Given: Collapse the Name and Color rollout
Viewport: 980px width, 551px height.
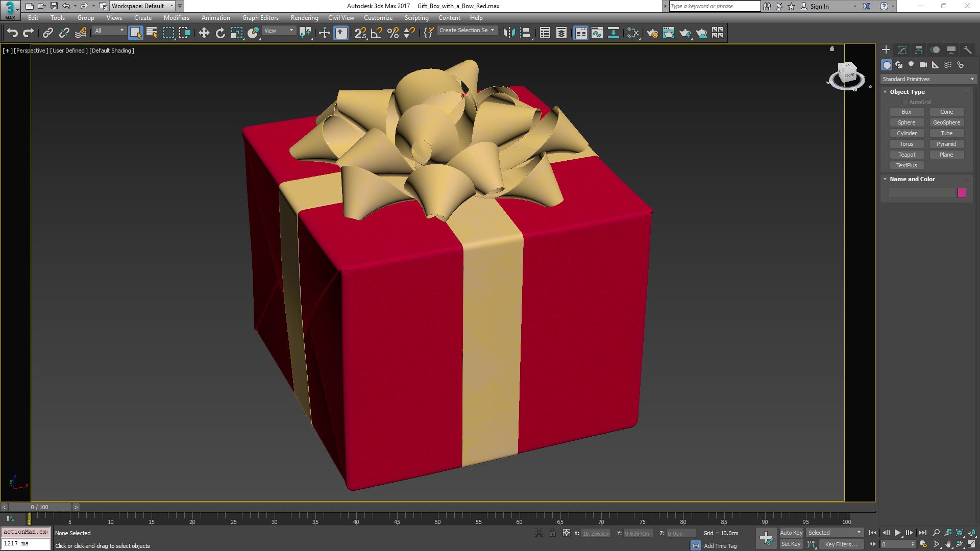Looking at the screenshot, I should 885,179.
